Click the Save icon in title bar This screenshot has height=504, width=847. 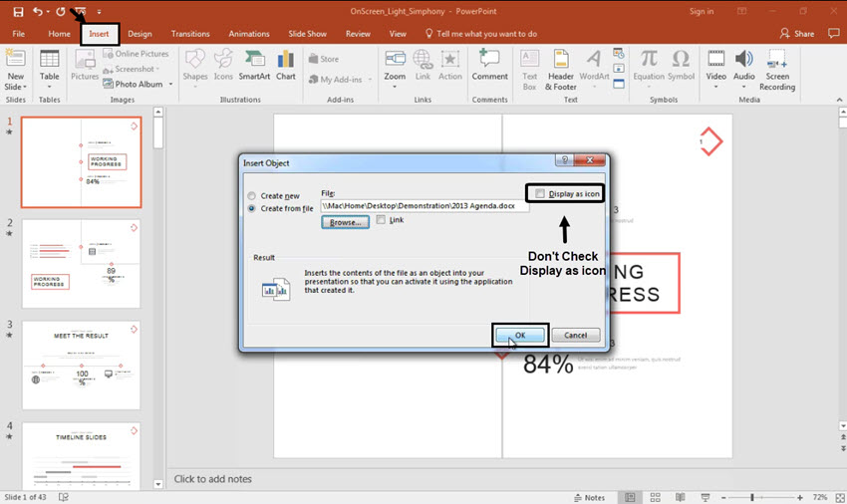18,11
